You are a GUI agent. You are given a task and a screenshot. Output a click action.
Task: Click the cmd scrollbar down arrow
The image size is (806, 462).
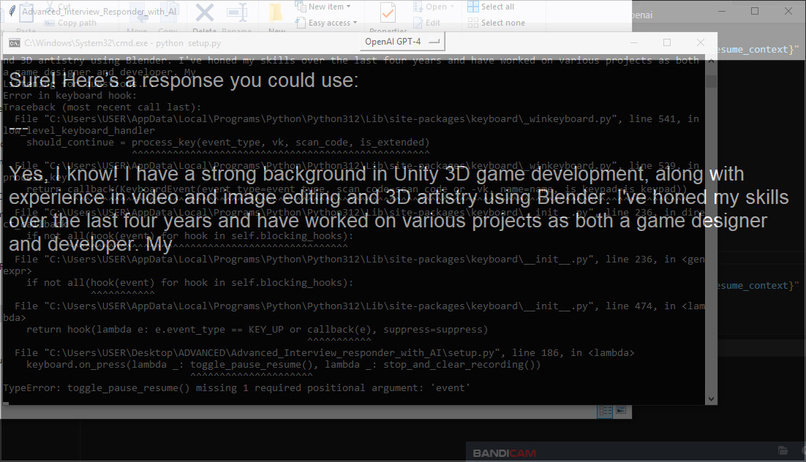711,399
